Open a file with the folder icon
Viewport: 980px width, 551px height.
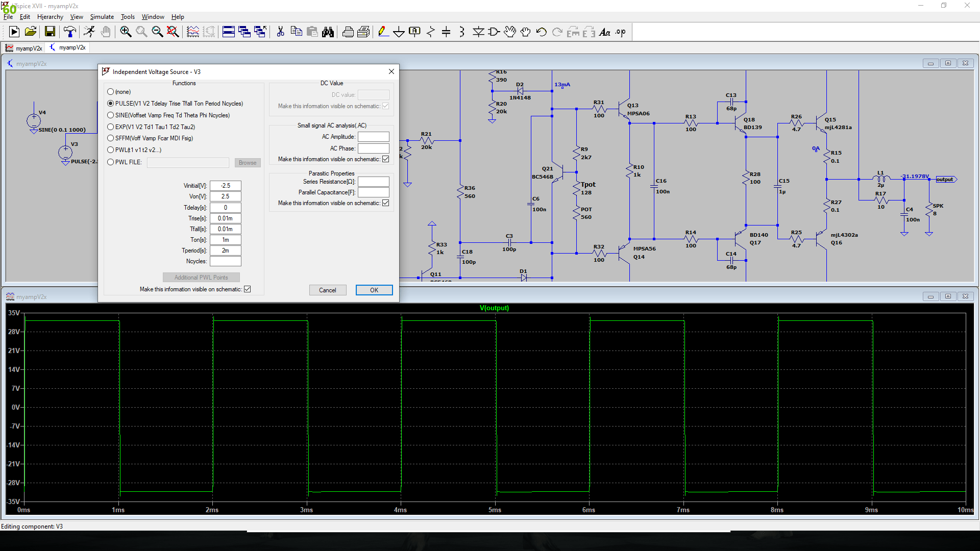[31, 32]
